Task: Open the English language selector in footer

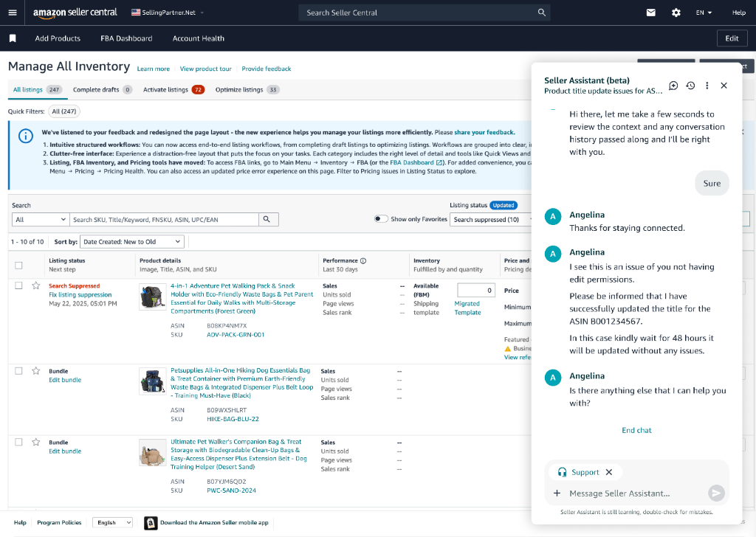Action: point(113,522)
